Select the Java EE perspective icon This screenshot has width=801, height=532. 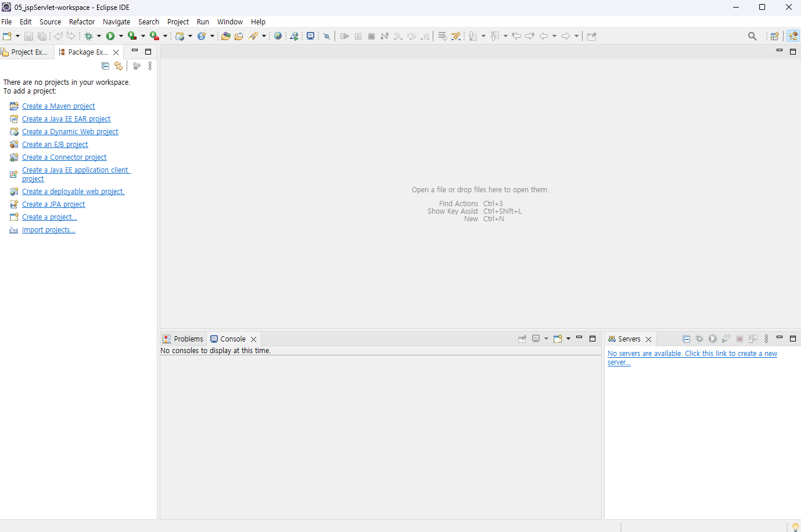coord(793,36)
